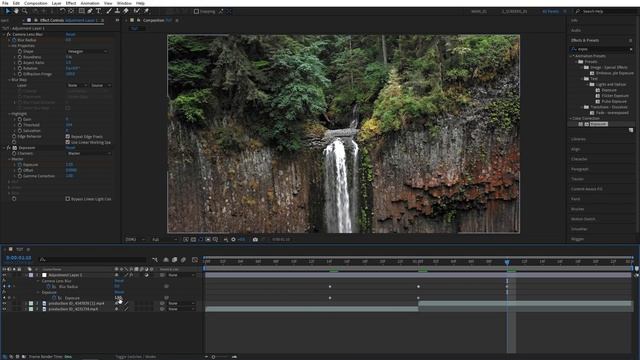Toggle frame blending switch in timeline
The image size is (640, 360).
click(174, 260)
